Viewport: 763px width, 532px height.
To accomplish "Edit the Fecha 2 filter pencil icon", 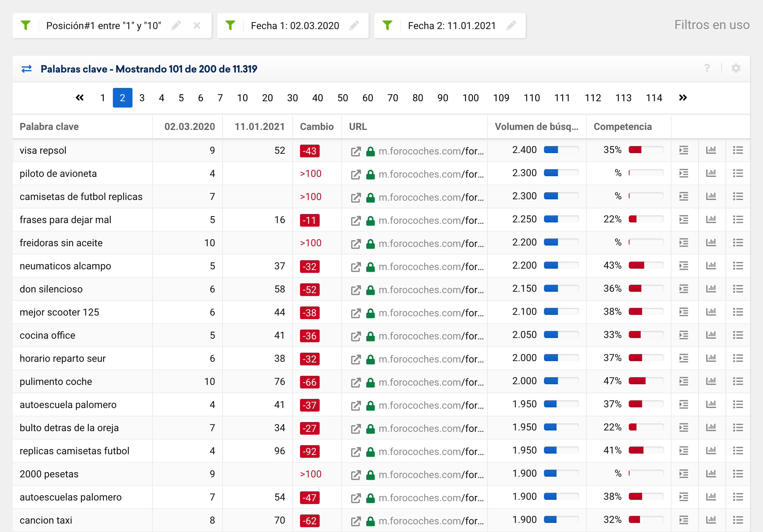I will point(511,26).
